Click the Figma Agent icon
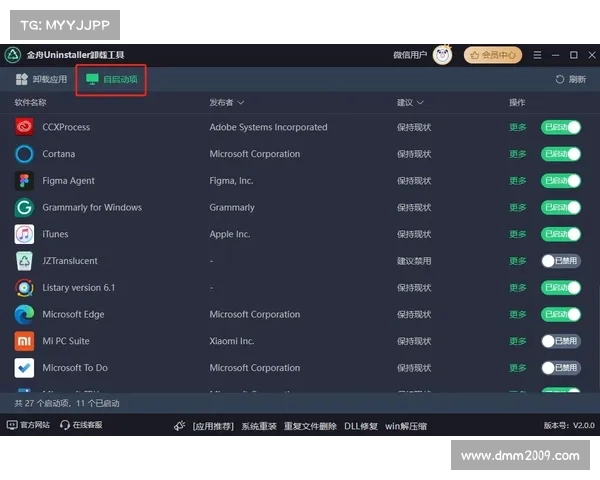The image size is (600, 480). [x=24, y=181]
